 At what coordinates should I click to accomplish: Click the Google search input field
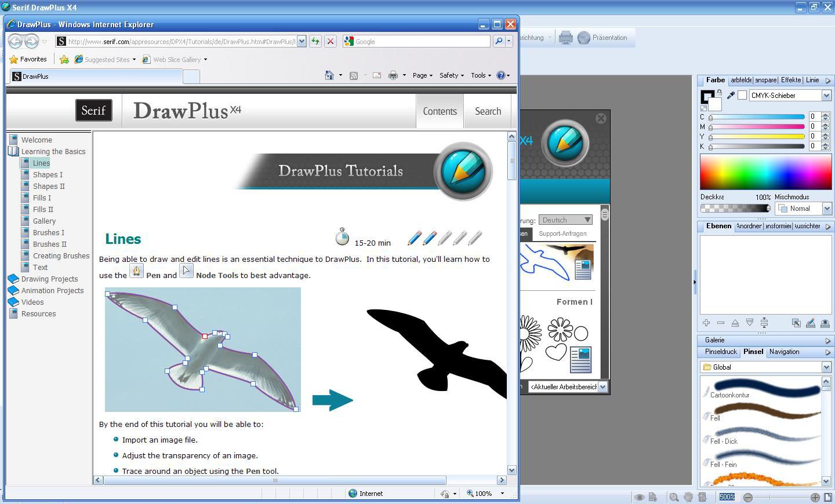(416, 41)
